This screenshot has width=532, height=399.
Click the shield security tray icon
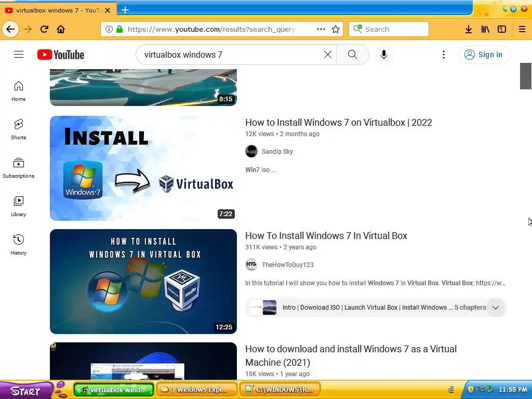coord(471,389)
